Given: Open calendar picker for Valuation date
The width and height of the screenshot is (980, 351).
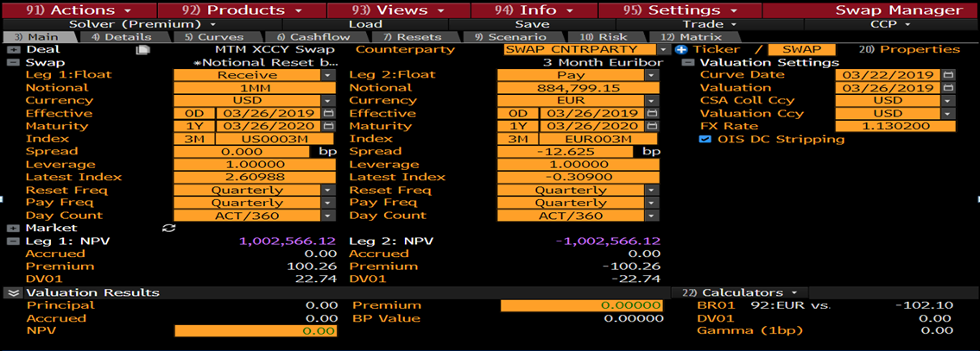Looking at the screenshot, I should point(949,88).
